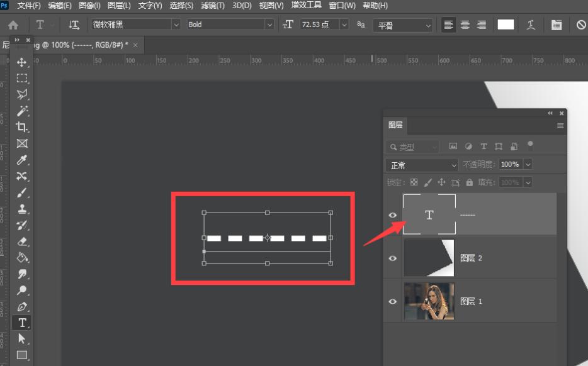588x366 pixels.
Task: Open Layers panel menu button
Action: coord(560,126)
